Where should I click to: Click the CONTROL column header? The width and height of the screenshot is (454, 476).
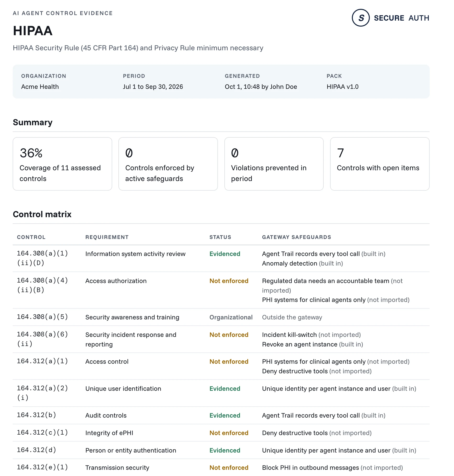31,237
